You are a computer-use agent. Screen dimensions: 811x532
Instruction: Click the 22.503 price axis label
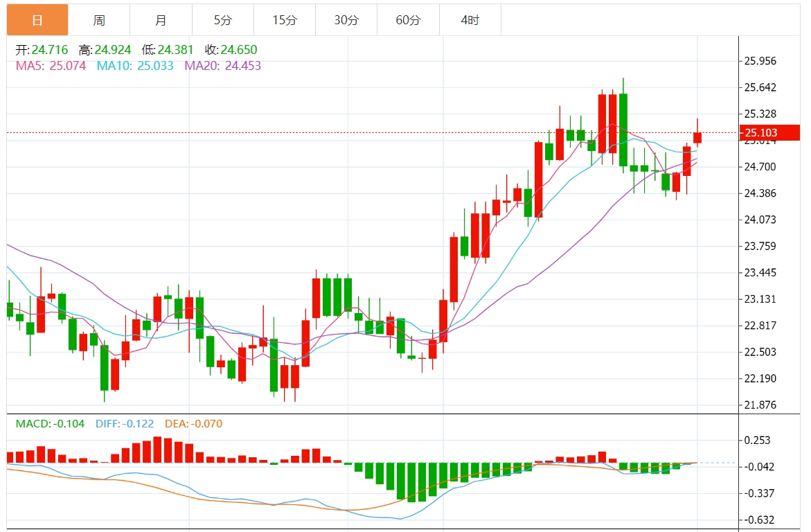[760, 352]
